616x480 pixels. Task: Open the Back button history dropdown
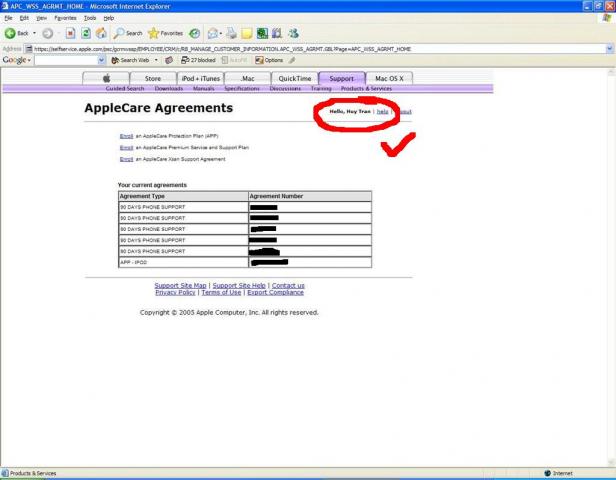[34, 33]
